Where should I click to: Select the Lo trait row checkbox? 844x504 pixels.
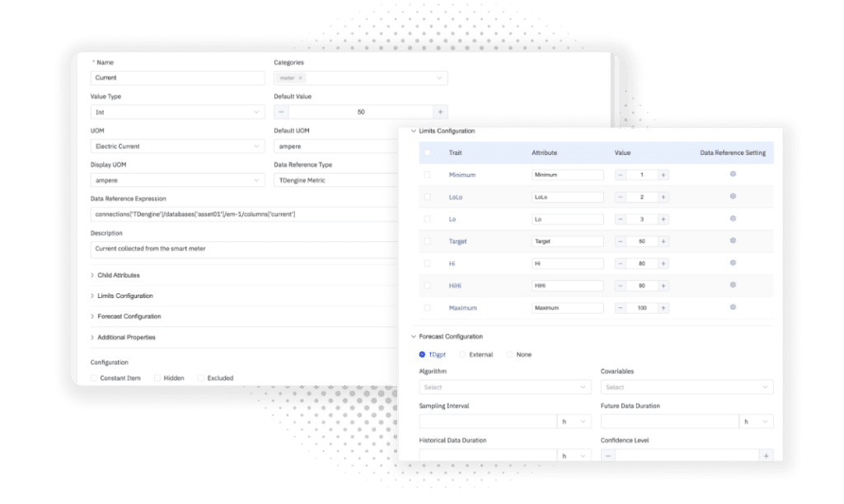427,219
